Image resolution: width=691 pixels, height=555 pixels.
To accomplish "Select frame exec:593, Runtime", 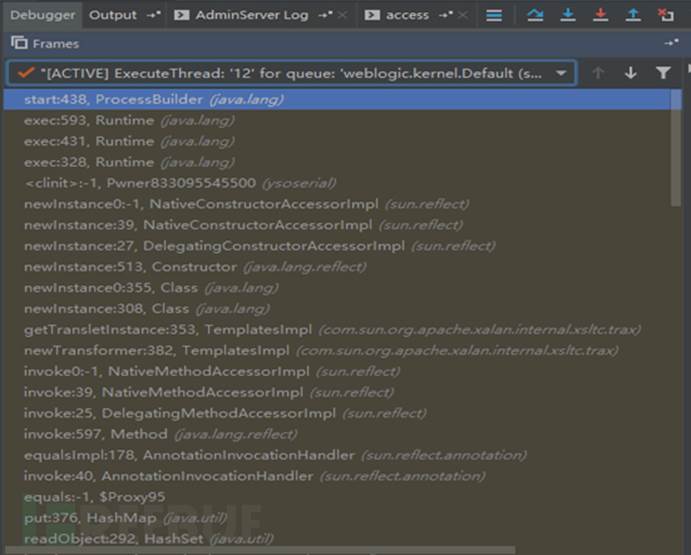I will click(x=337, y=120).
